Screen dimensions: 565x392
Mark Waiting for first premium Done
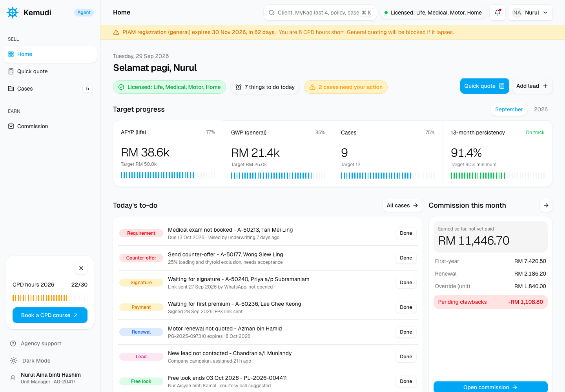pos(406,307)
